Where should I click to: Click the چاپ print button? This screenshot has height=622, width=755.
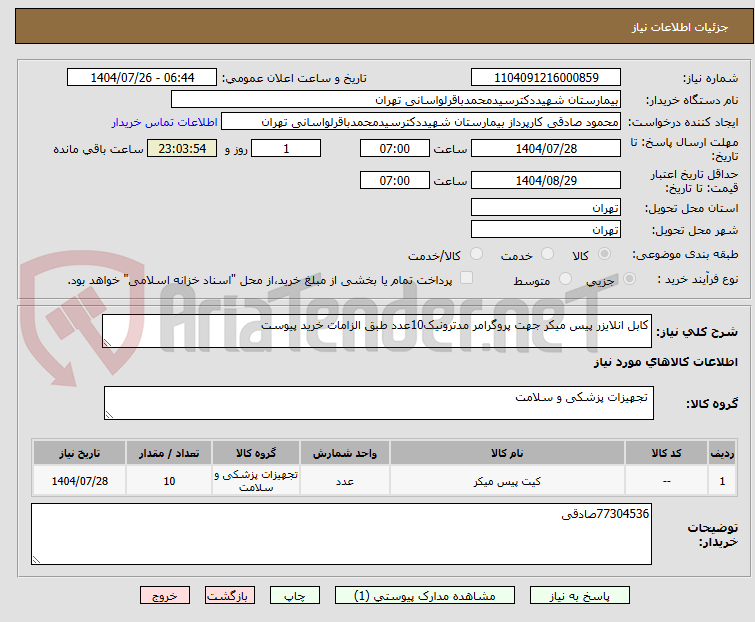coord(295,596)
